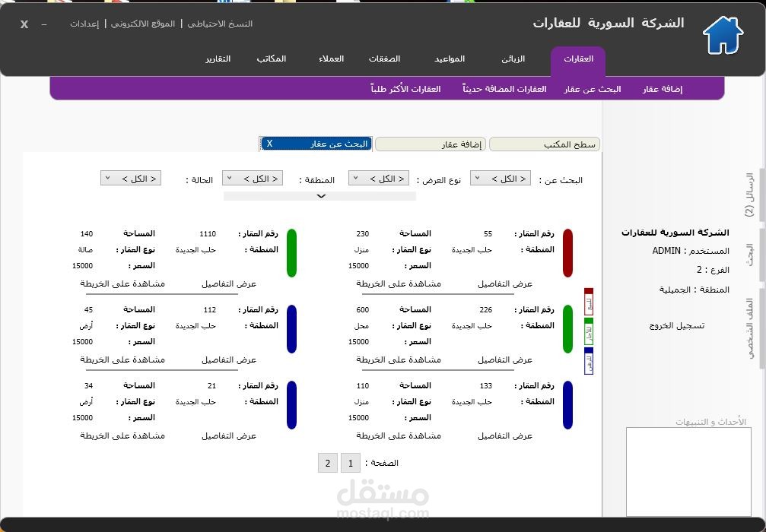Open the الحالة status dropdown
Viewport: 766px width, 532px height.
[x=130, y=178]
